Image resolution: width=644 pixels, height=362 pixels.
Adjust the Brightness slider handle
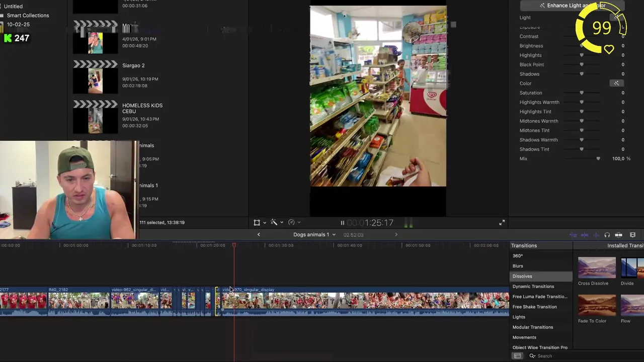(582, 46)
